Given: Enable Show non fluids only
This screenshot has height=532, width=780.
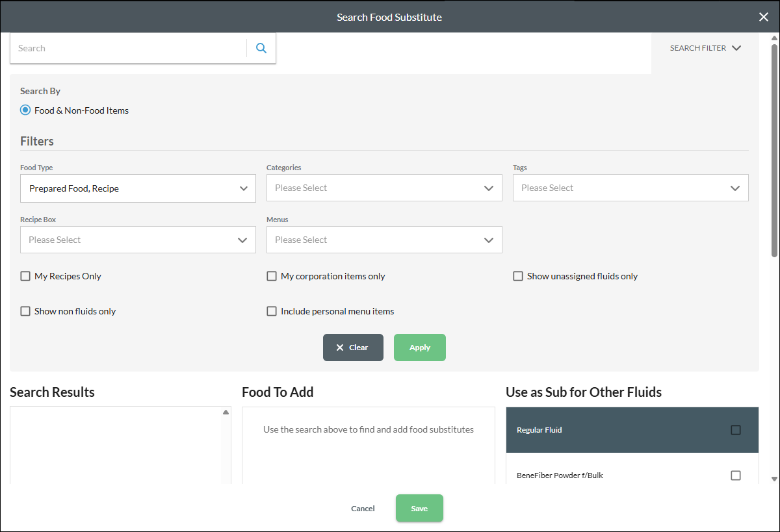Looking at the screenshot, I should point(25,311).
